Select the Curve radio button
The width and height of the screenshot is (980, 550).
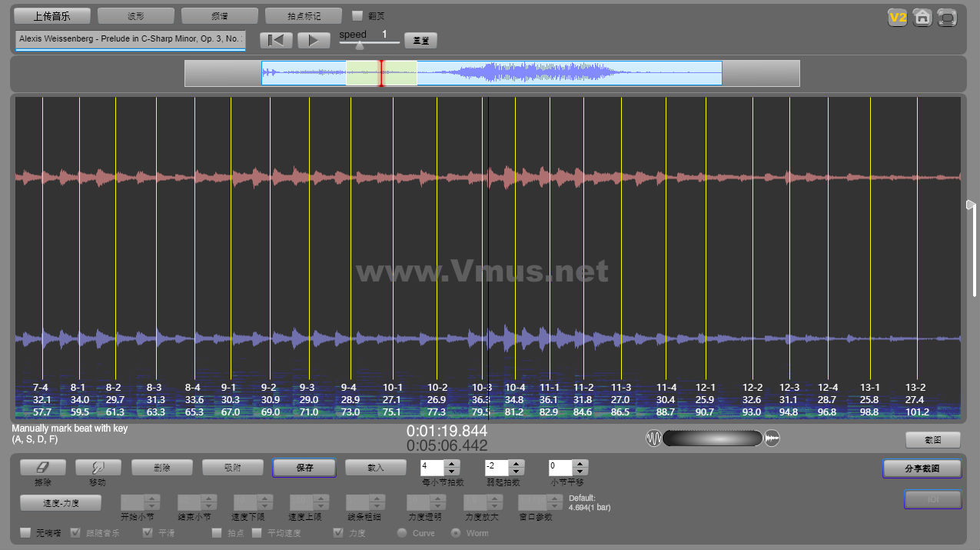(401, 532)
